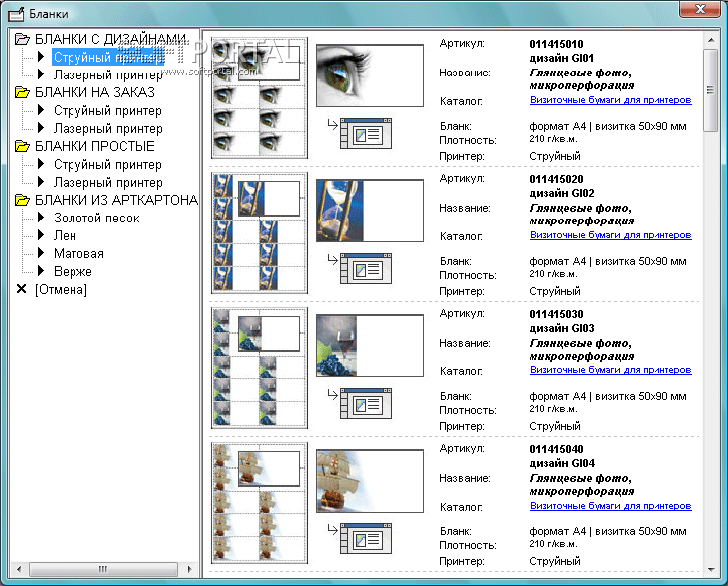Open catalog link for article 011415030
This screenshot has height=586, width=728.
click(611, 370)
